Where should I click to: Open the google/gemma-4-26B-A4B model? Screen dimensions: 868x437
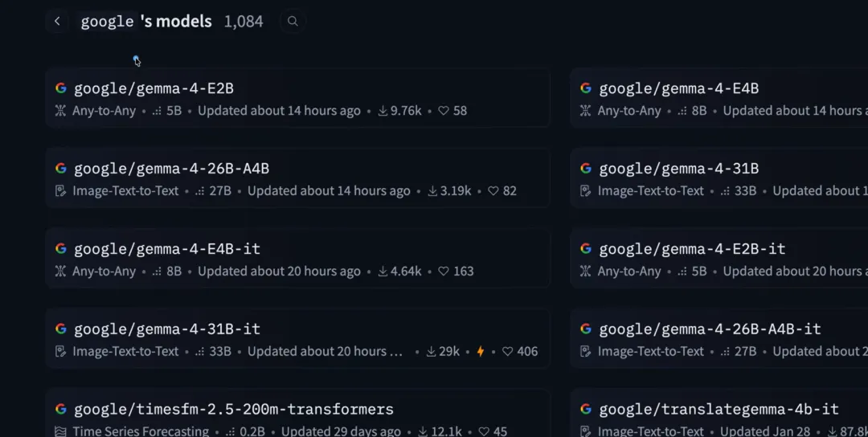tap(172, 169)
